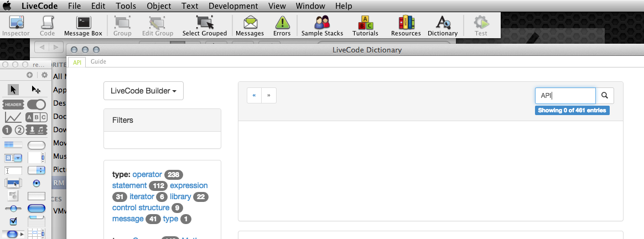Switch to the Guide tab
The image size is (644, 239).
98,62
